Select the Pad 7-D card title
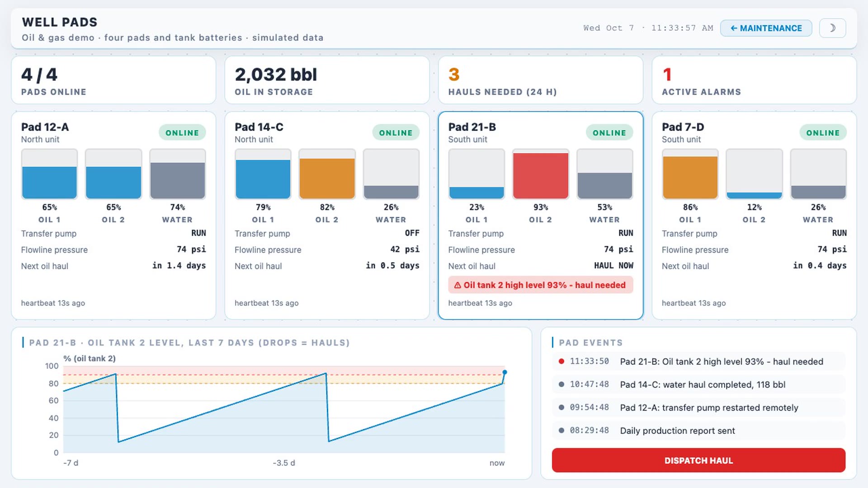This screenshot has height=488, width=868. tap(683, 127)
